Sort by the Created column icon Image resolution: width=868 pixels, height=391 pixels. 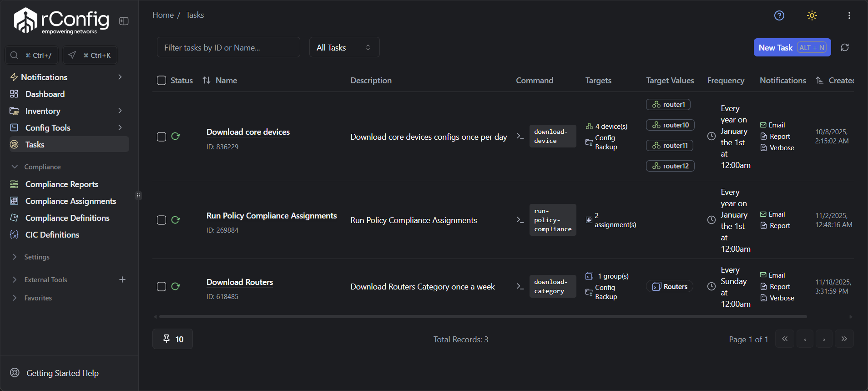click(x=820, y=80)
